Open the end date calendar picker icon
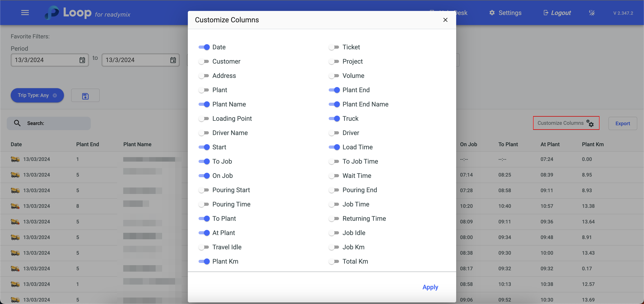644x304 pixels. (x=173, y=60)
